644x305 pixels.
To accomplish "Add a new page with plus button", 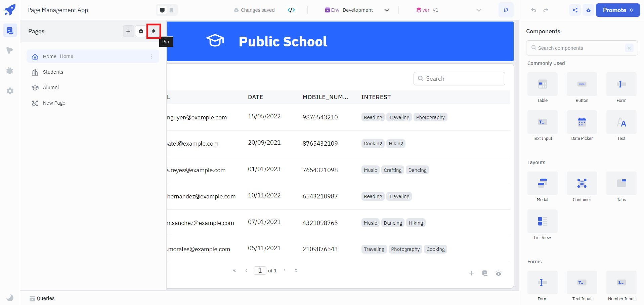I will (128, 31).
